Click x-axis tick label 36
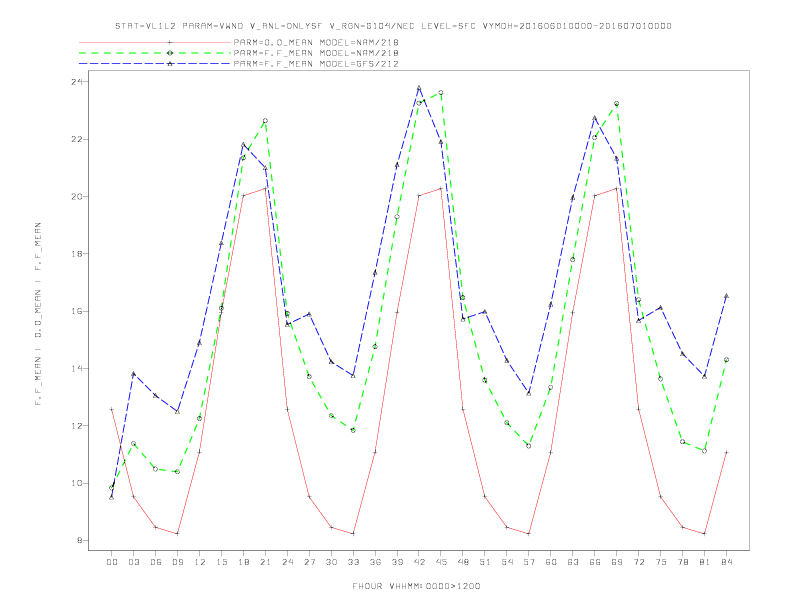Viewport: 792px width, 612px height. pos(375,562)
